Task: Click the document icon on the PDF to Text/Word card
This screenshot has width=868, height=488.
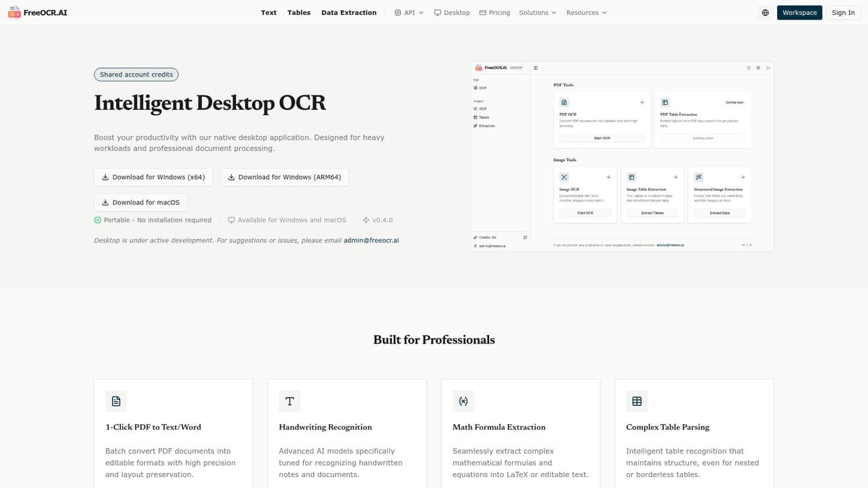Action: 116,401
